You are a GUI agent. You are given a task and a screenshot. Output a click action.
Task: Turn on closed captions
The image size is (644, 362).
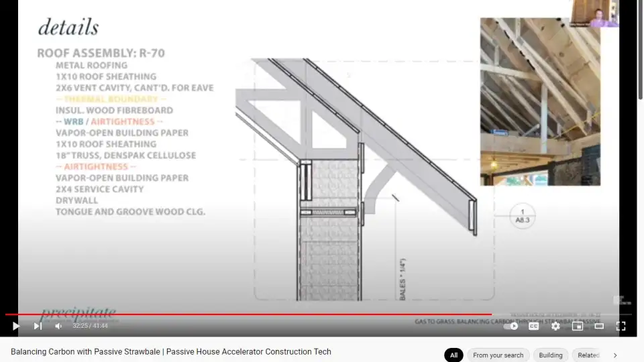534,326
